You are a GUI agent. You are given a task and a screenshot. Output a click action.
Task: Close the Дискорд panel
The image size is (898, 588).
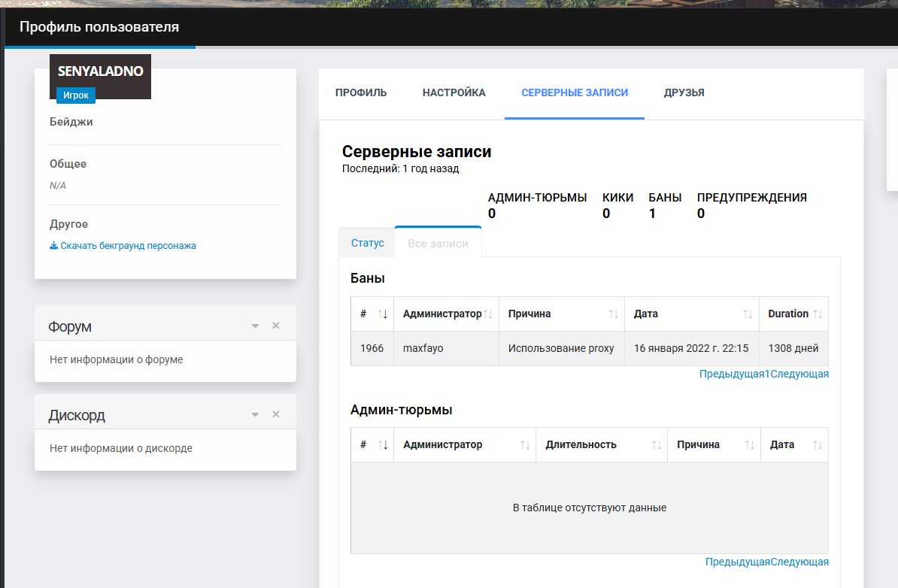point(276,414)
